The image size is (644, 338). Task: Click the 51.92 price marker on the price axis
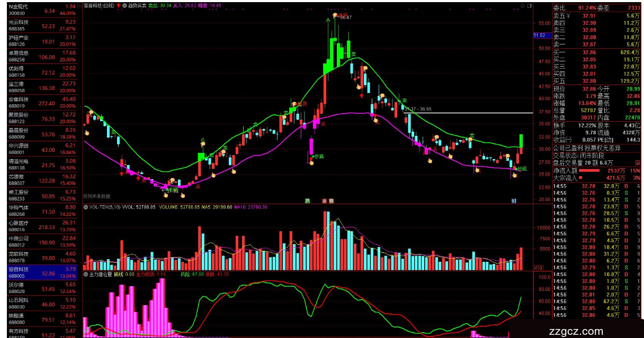click(x=539, y=35)
